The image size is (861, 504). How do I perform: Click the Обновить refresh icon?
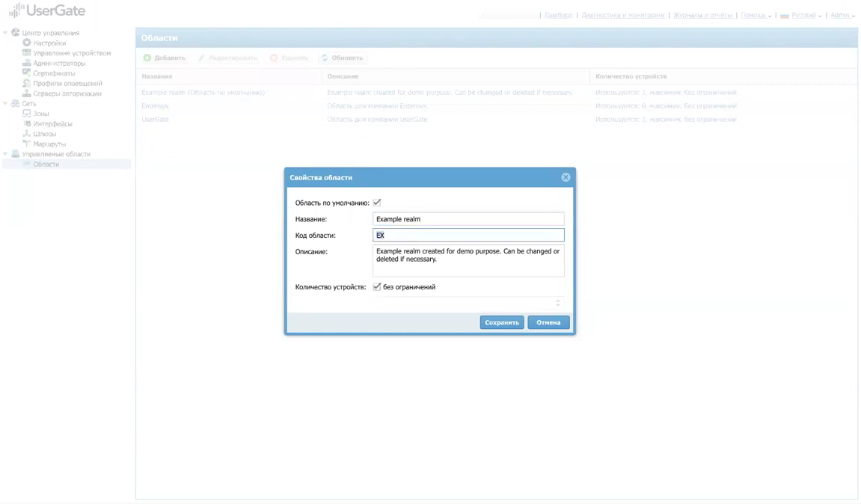click(325, 58)
